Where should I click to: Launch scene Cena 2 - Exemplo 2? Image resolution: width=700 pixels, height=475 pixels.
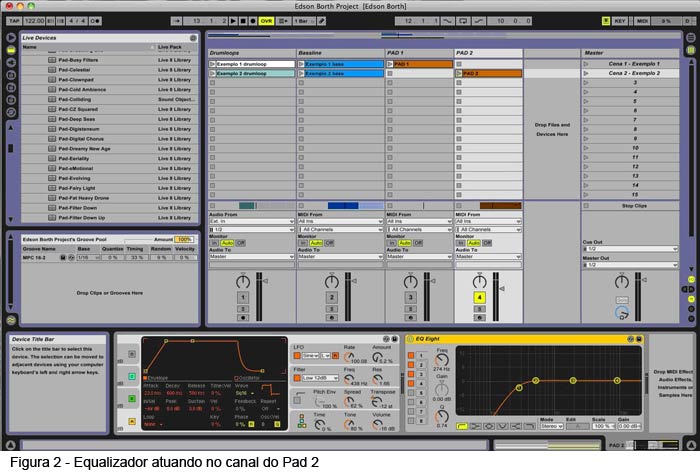tap(586, 74)
